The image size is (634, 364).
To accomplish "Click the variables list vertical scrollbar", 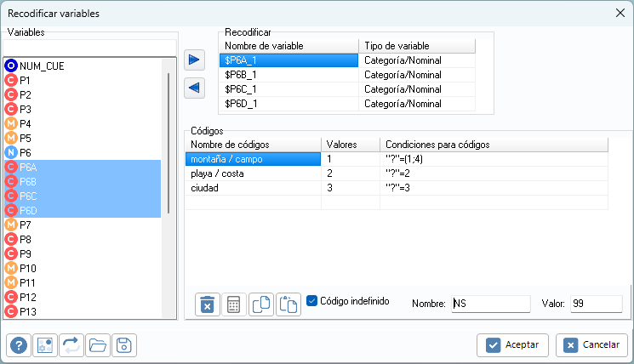I will (x=168, y=145).
